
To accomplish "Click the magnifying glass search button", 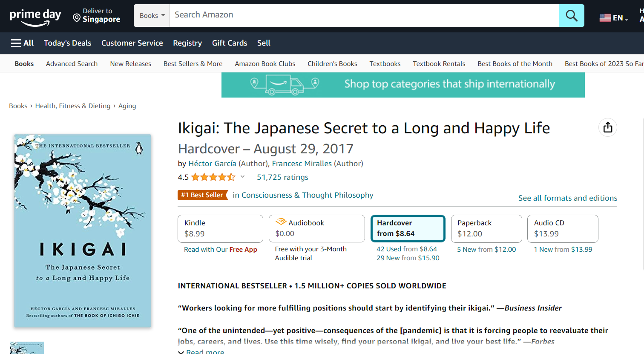I will (x=571, y=16).
